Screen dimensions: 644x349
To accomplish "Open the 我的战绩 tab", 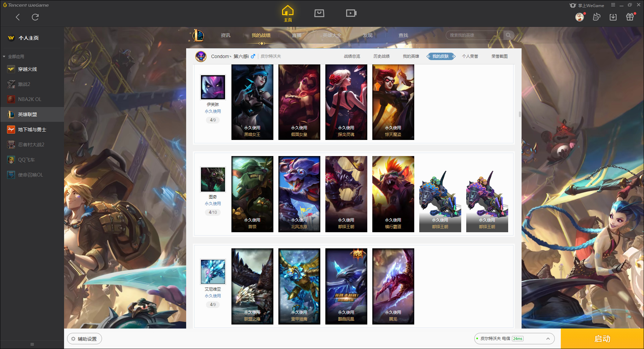I will [x=261, y=35].
